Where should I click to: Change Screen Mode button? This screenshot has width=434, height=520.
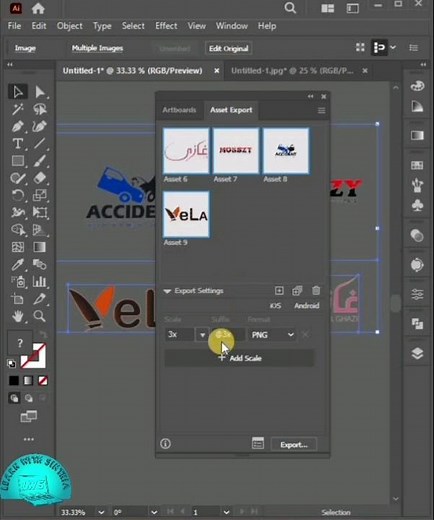point(29,417)
